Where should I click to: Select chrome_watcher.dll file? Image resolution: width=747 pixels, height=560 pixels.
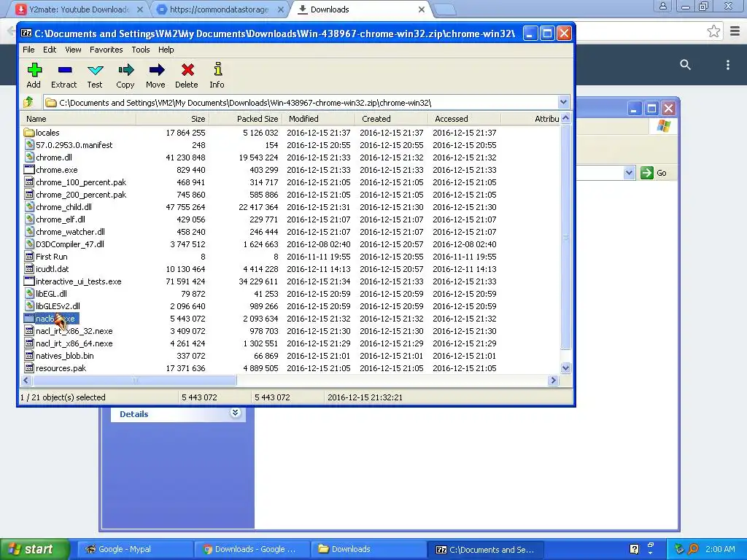[x=70, y=231]
